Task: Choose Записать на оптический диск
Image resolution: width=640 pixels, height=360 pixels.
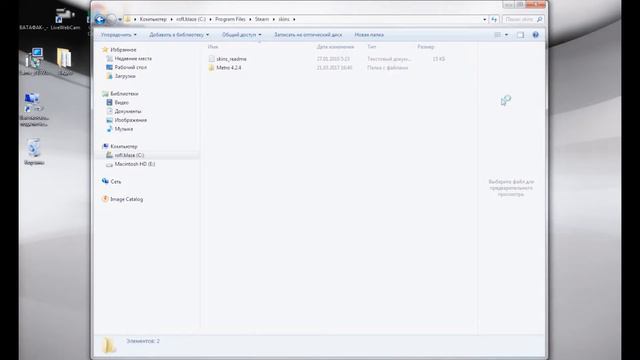Action: coord(308,35)
